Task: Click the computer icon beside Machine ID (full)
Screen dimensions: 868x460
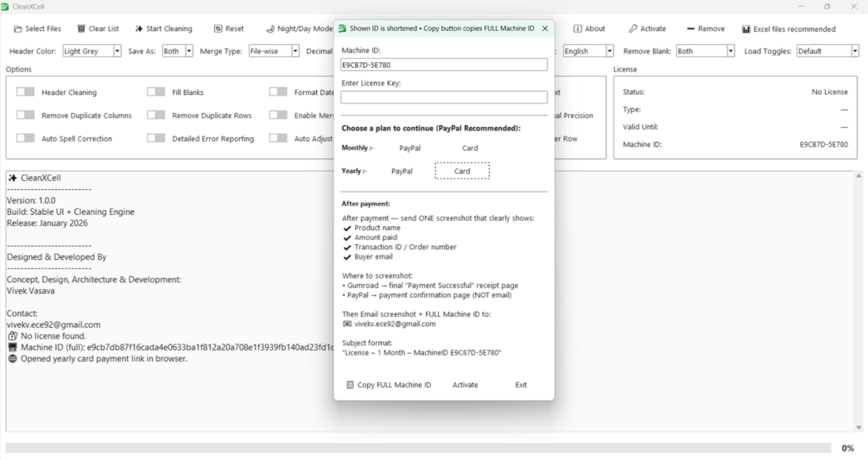Action: pyautogui.click(x=13, y=347)
